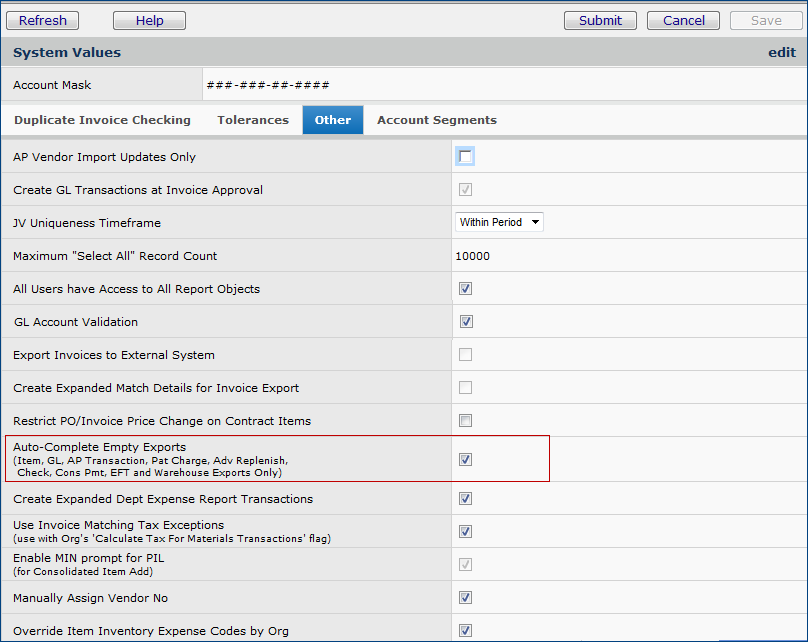Image resolution: width=808 pixels, height=642 pixels.
Task: Expand the JV Uniqueness Timeframe dropdown
Action: [x=499, y=222]
